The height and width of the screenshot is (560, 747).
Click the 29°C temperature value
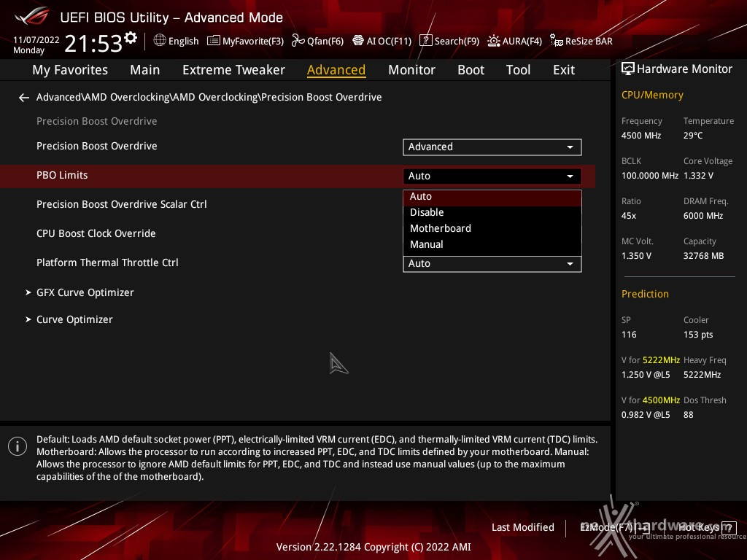[x=693, y=136]
